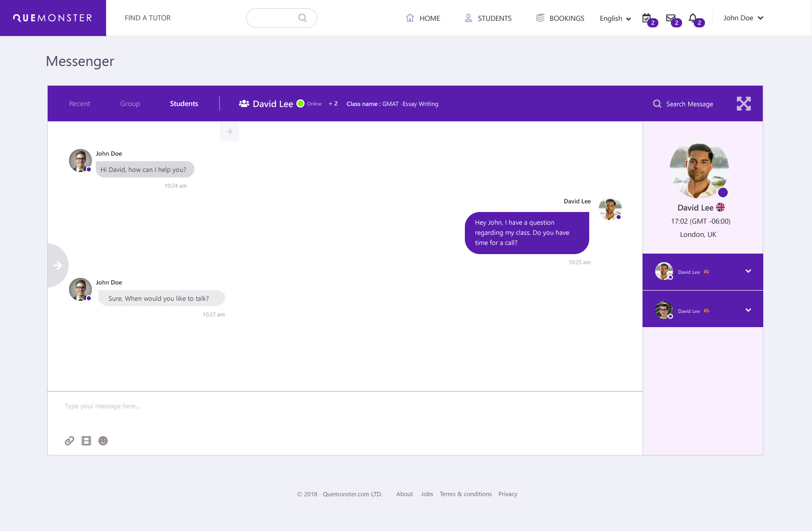Image resolution: width=812 pixels, height=531 pixels.
Task: Open the emoji picker icon
Action: [x=104, y=441]
